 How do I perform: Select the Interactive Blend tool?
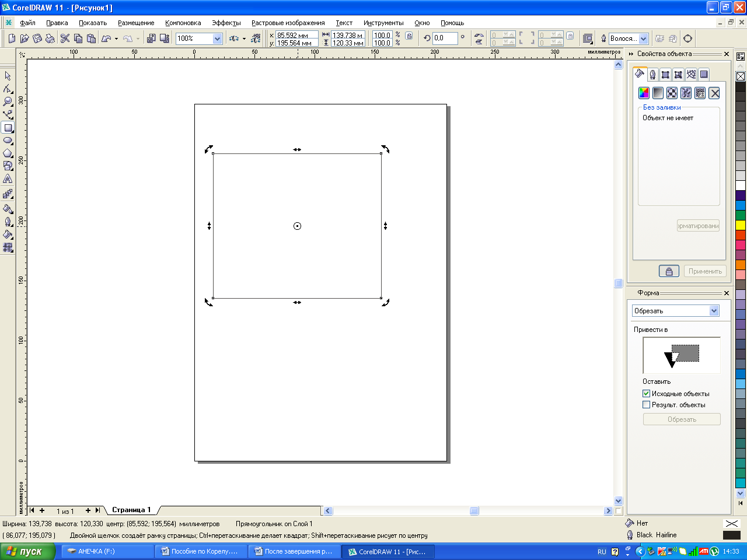tap(8, 194)
